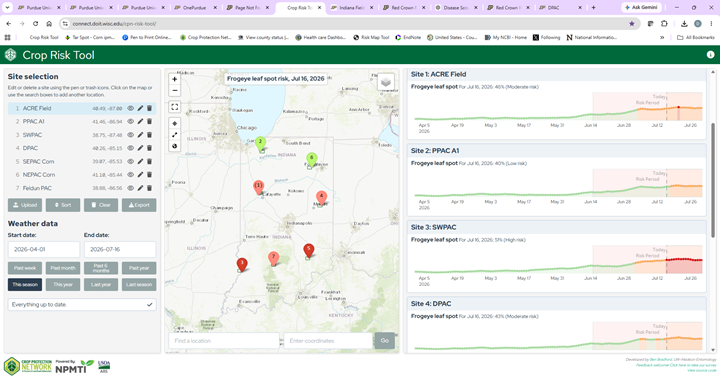The image size is (720, 387).
Task: Toggle fullscreen map view
Action: point(174,107)
